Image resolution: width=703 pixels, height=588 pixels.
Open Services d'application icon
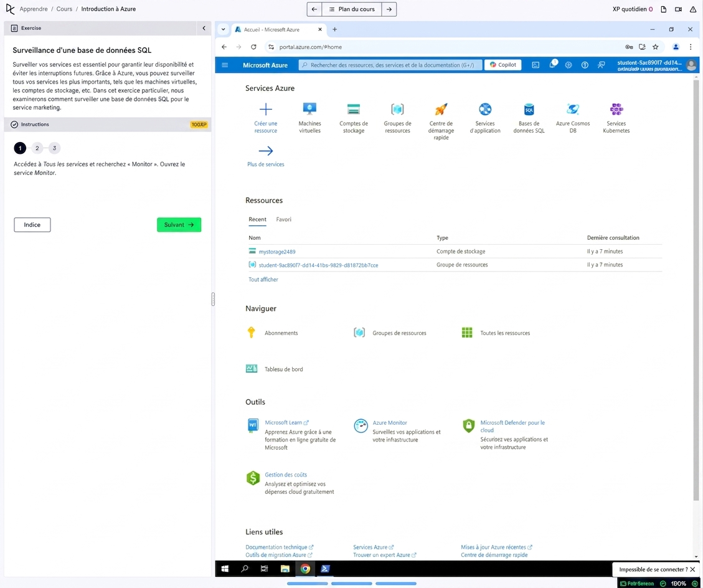pyautogui.click(x=485, y=109)
